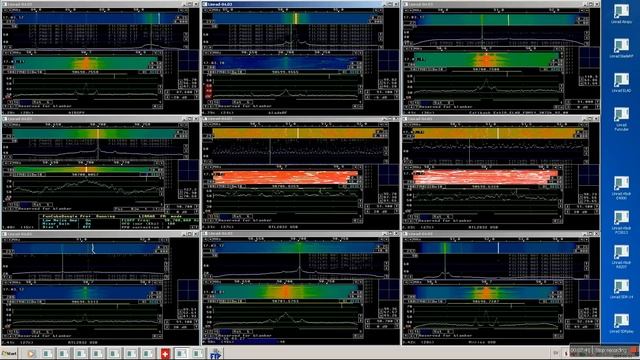This screenshot has width=640, height=360.
Task: Click the red cross taskbar icon
Action: click(x=165, y=353)
